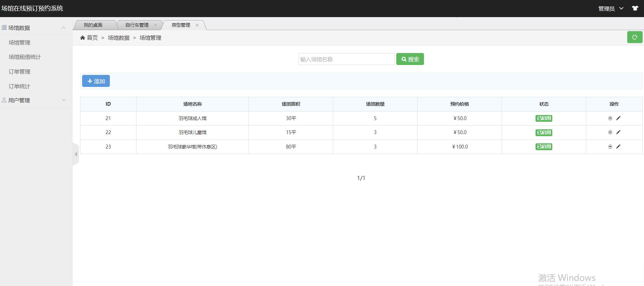Click the 场馆数量 column header

pos(375,104)
